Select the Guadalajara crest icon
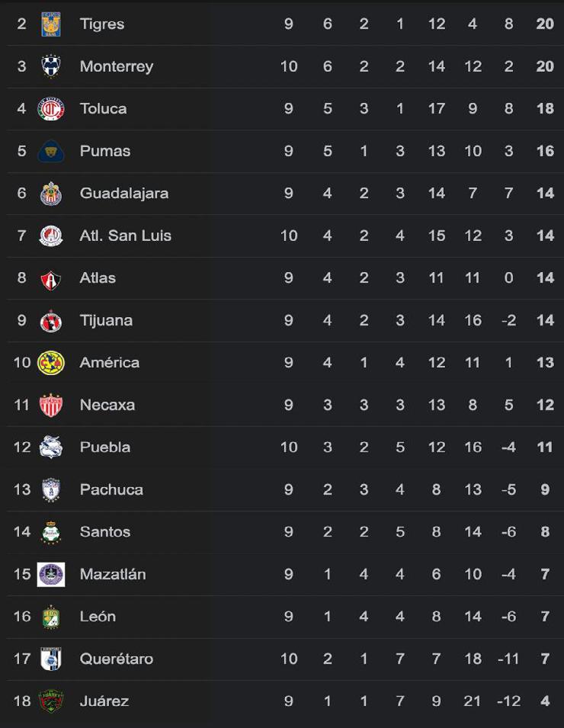Screen dimensions: 564x728 51,194
